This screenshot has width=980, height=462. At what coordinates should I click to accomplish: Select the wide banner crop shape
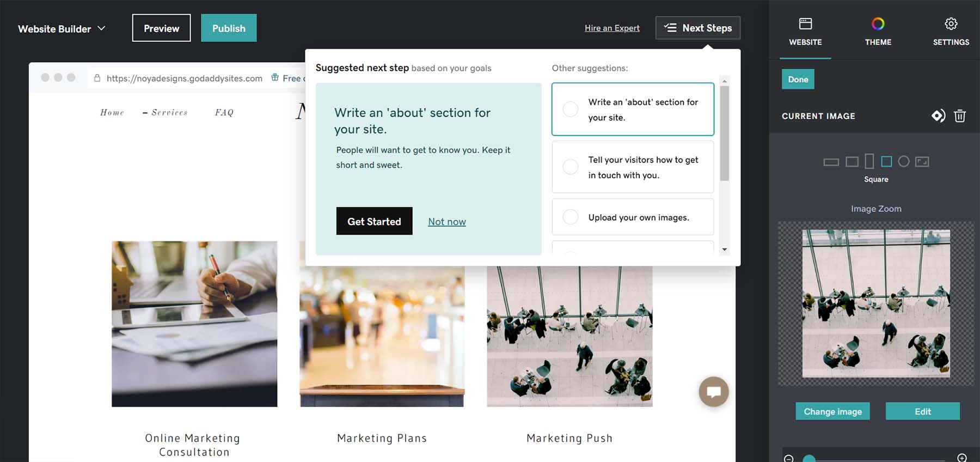[831, 162]
